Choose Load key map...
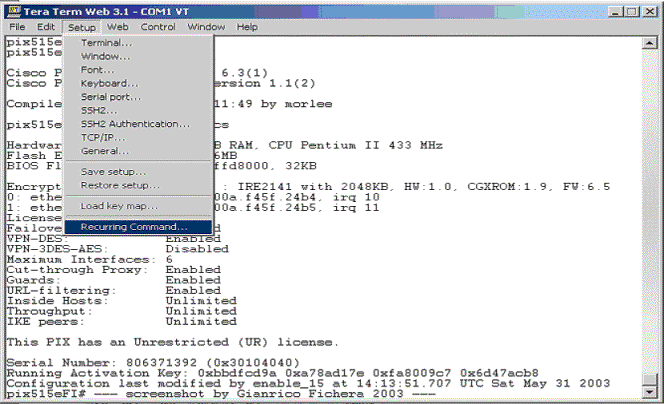The height and width of the screenshot is (404, 664). coord(138,206)
